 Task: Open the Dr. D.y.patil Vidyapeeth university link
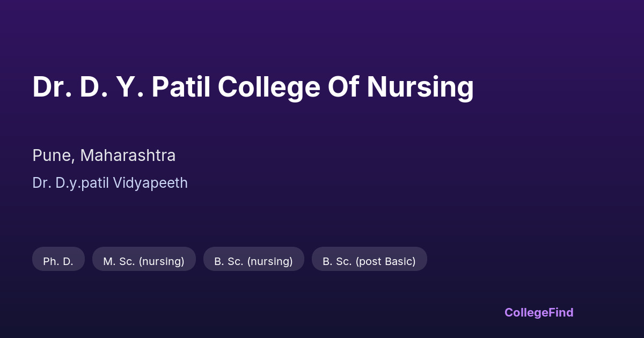[x=110, y=183]
